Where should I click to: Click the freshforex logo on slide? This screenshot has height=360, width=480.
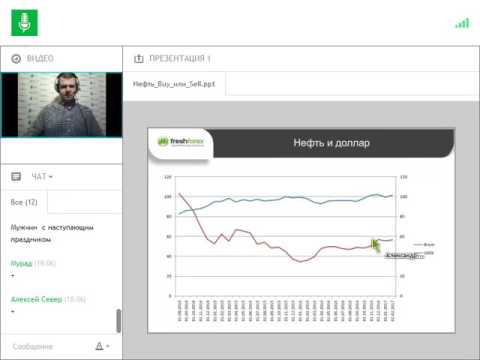click(180, 142)
